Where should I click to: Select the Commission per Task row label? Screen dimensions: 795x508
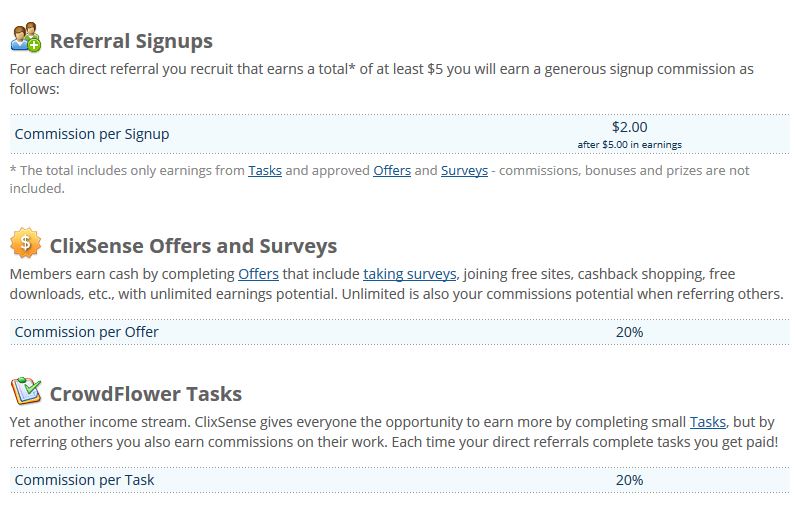[x=84, y=480]
